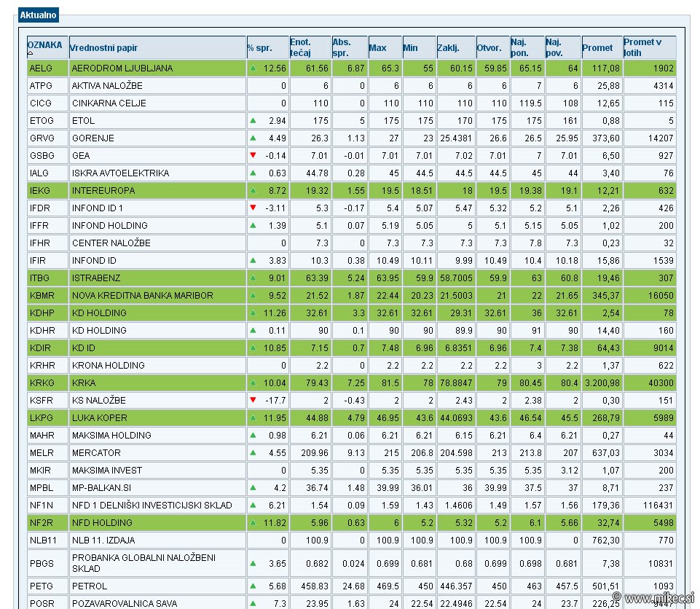Viewport: 700px width, 609px height.
Task: Select NOVA KREDITNA BANKA MARIBOR name
Action: (143, 295)
